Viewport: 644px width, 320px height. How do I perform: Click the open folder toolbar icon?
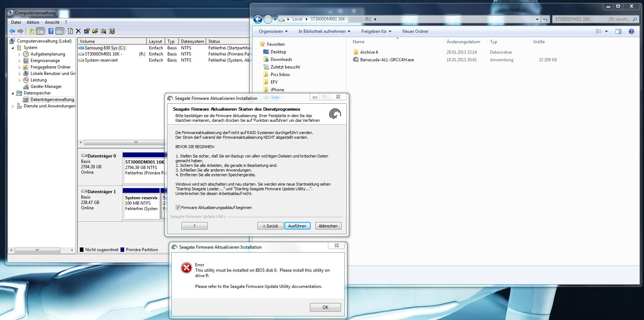pyautogui.click(x=95, y=31)
